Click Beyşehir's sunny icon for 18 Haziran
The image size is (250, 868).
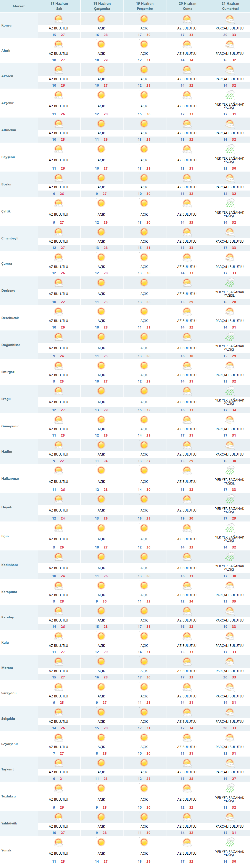101,149
